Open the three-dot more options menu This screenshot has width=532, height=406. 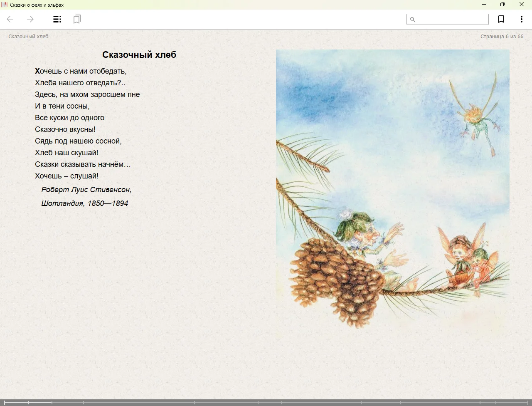coord(521,19)
